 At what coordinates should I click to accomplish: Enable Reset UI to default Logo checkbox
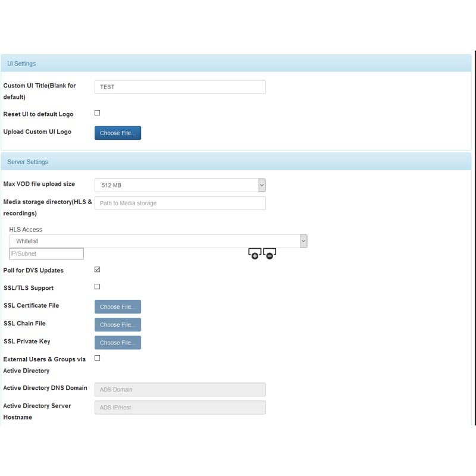98,113
